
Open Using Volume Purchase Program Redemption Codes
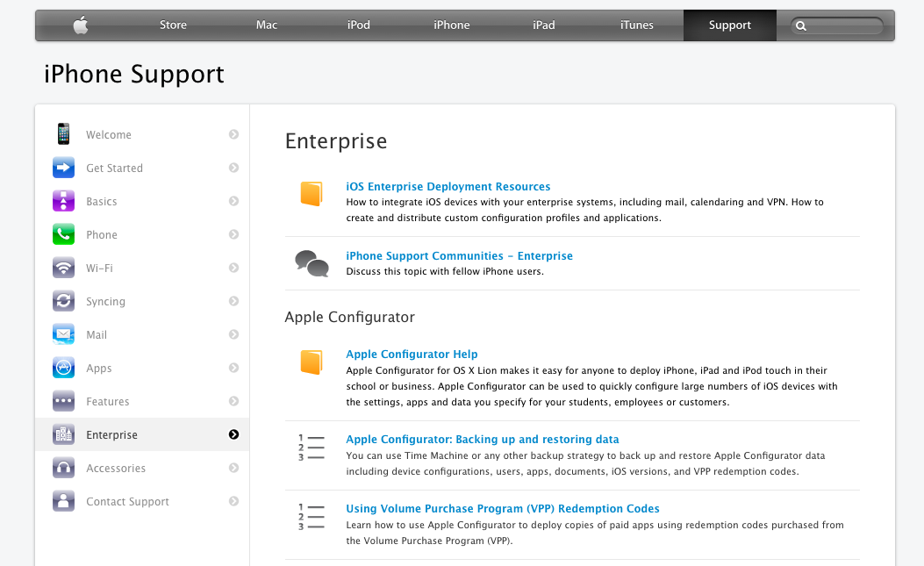coord(502,509)
